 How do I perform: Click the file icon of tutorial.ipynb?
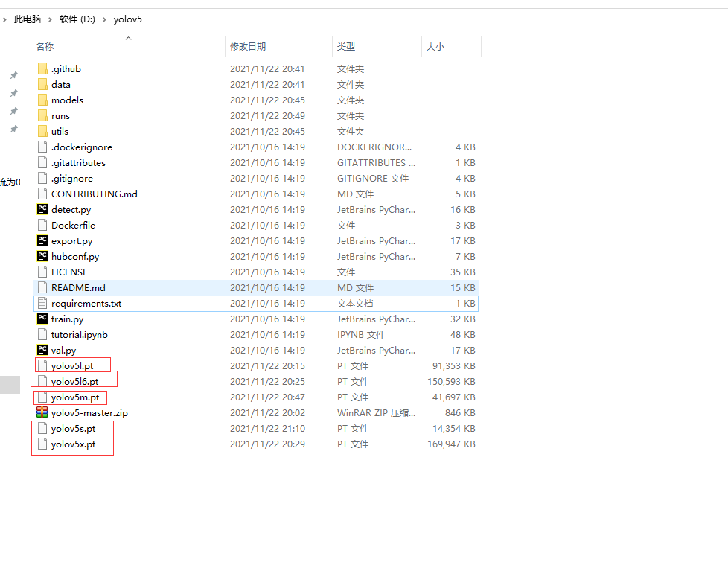(x=42, y=334)
